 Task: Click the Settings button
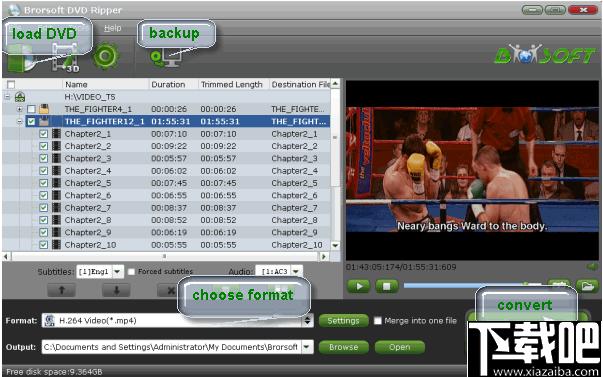click(x=343, y=320)
